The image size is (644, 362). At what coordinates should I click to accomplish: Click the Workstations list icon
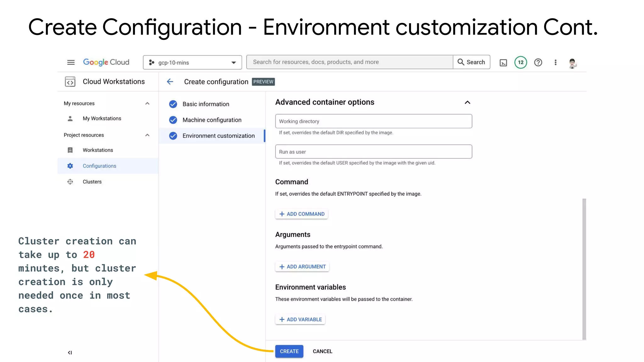(70, 150)
